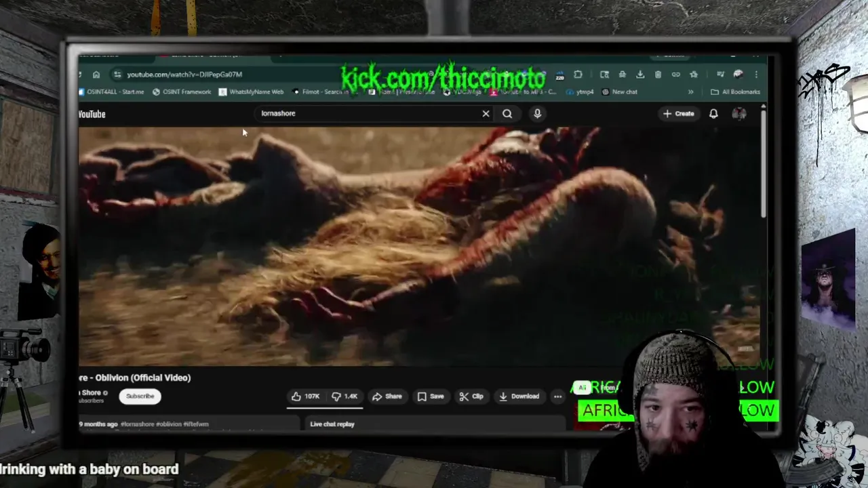Click the YouTube Create button
This screenshot has height=488, width=868.
679,114
